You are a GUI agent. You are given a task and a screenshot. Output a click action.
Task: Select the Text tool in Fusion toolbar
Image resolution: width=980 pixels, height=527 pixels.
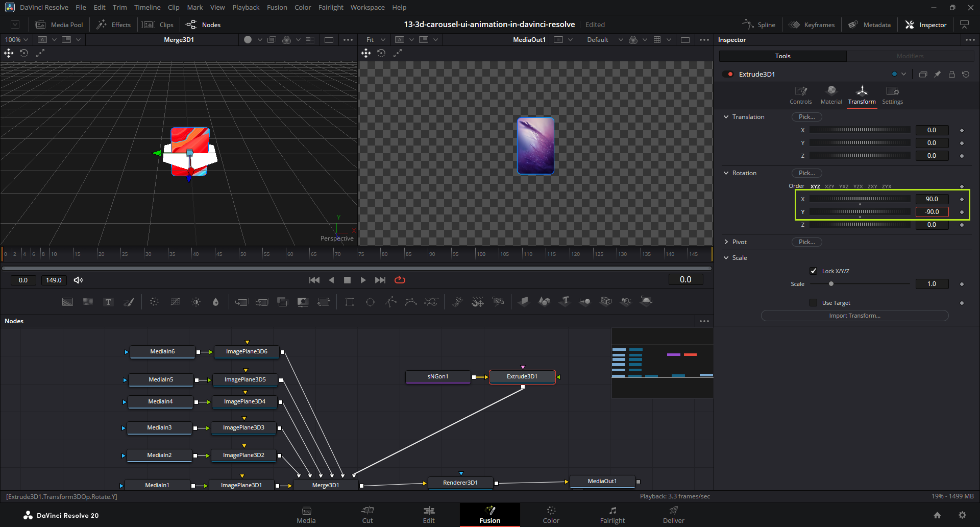(108, 302)
